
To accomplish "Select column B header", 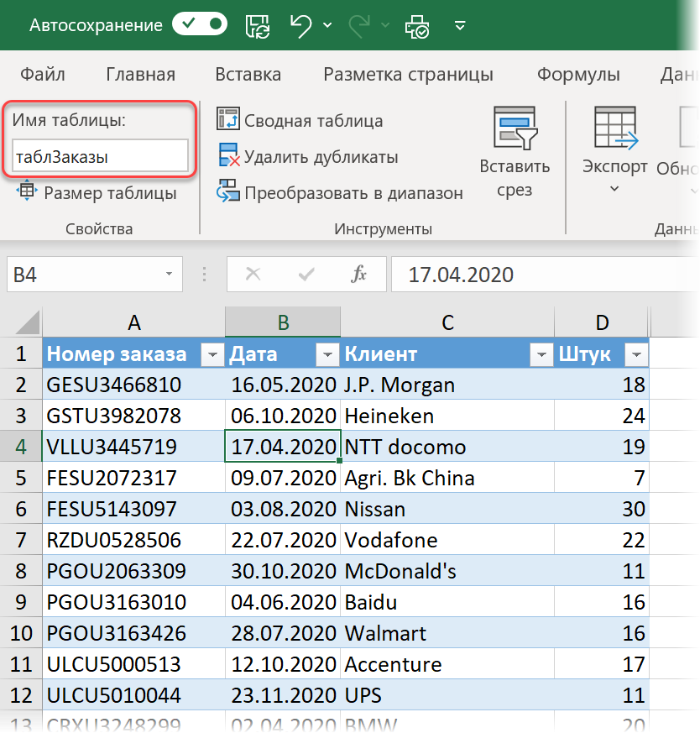I will click(283, 322).
